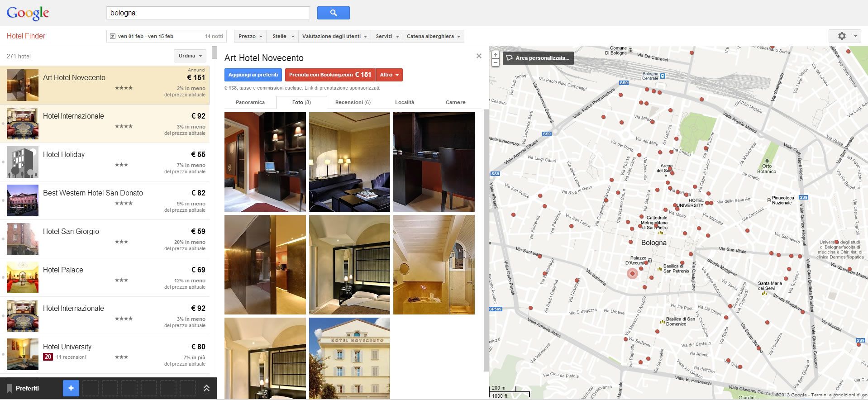This screenshot has height=400, width=868.
Task: Open Hotel University 11 recensioni link
Action: (71, 357)
